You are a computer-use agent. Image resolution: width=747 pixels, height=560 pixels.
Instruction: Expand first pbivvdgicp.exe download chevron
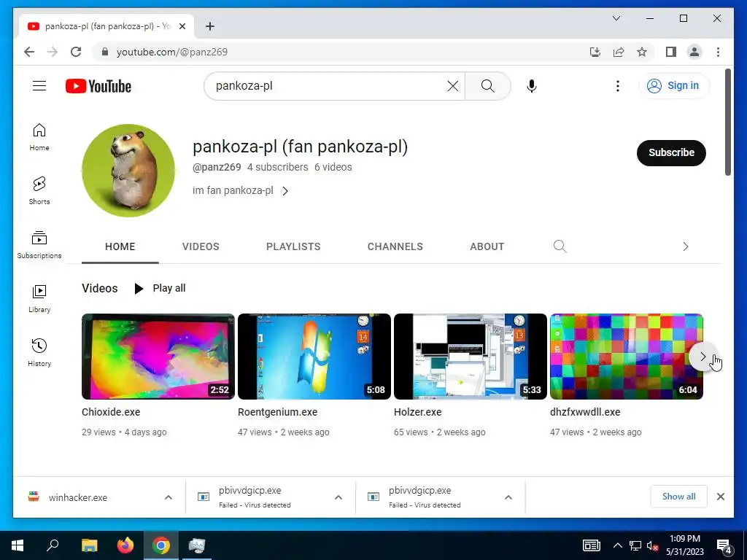(x=338, y=497)
